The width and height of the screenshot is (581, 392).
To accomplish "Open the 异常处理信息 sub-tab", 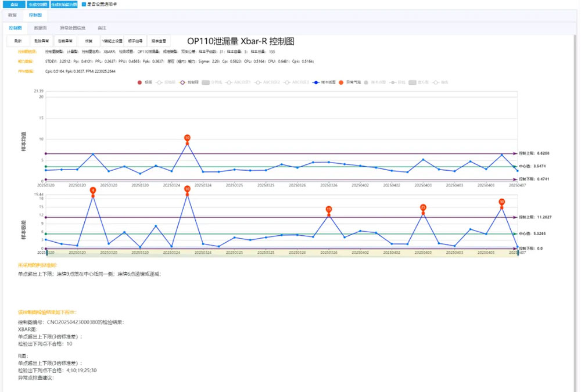I will pos(73,27).
